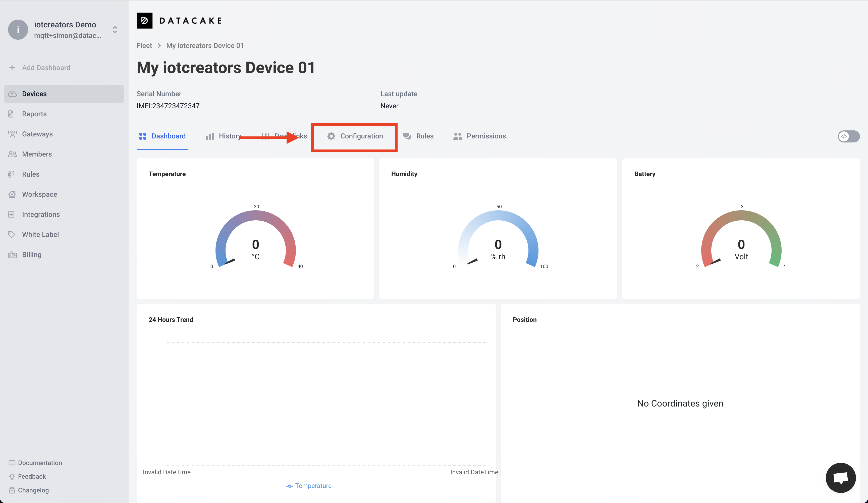868x503 pixels.
Task: Toggle the Temperature legend in trend chart
Action: click(309, 486)
